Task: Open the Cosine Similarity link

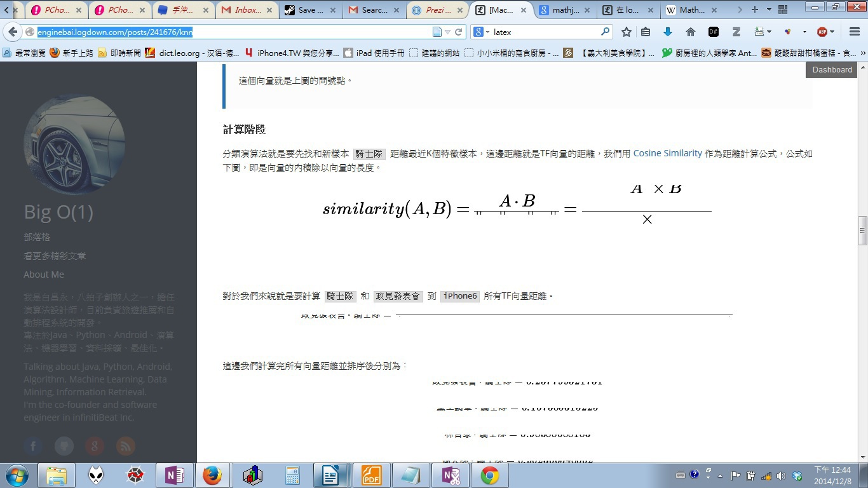Action: (668, 153)
